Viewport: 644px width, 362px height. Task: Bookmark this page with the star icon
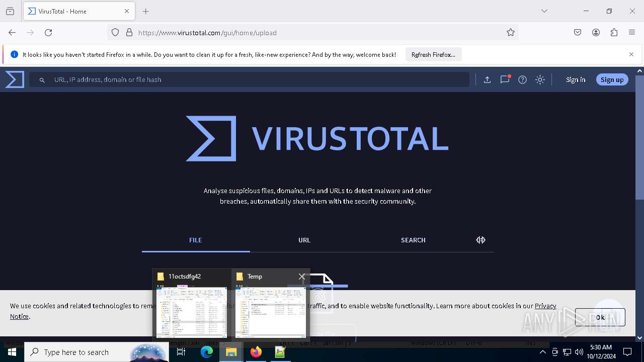pyautogui.click(x=511, y=32)
